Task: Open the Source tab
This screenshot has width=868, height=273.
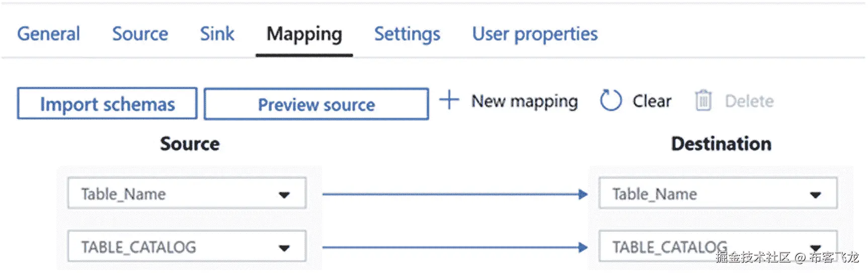Action: point(140,34)
